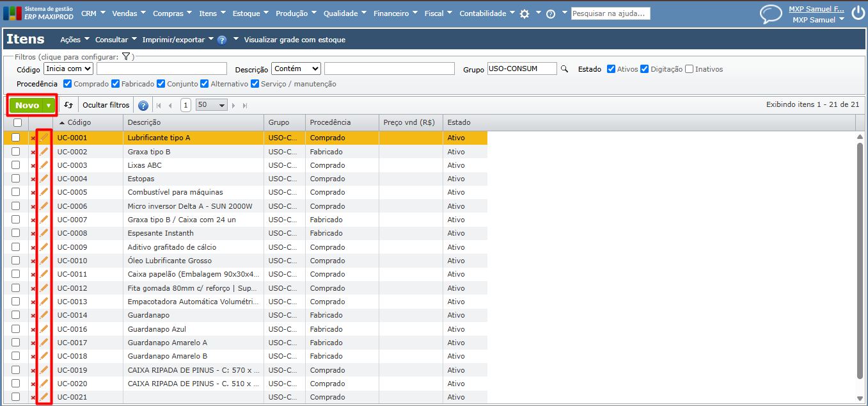Viewport: 868px width, 406px height.
Task: Check the select-all header checkbox
Action: coord(17,122)
